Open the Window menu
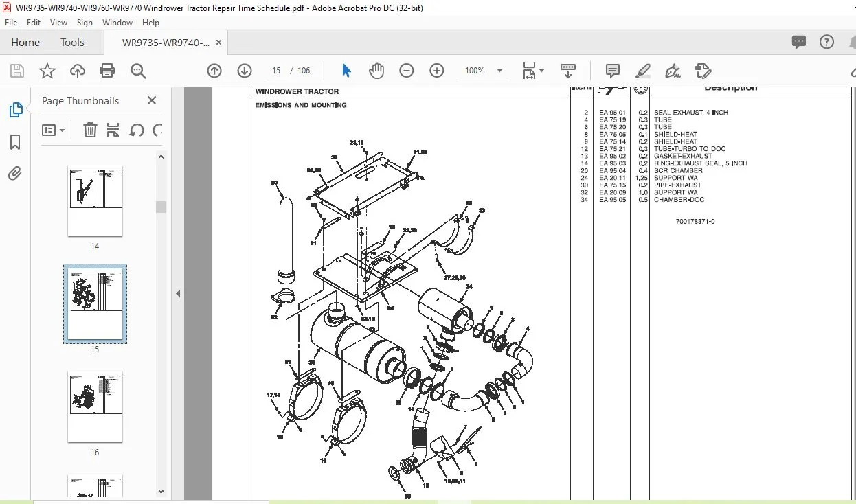This screenshot has height=504, width=856. [x=117, y=23]
